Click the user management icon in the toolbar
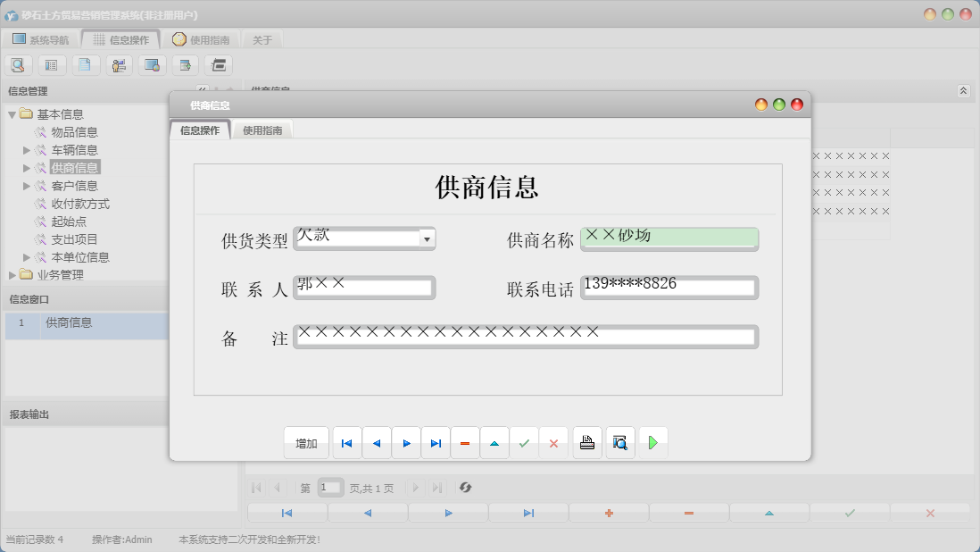 pyautogui.click(x=118, y=64)
